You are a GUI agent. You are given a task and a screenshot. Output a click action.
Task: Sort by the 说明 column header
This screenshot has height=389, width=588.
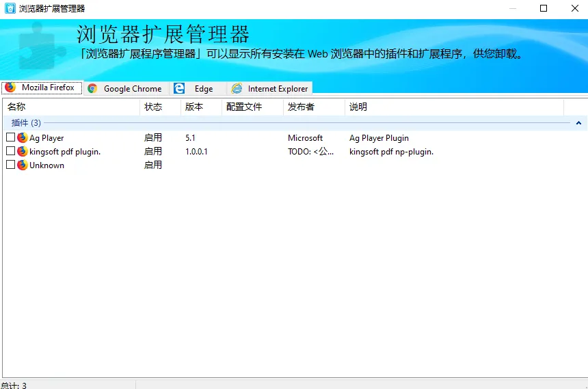454,107
